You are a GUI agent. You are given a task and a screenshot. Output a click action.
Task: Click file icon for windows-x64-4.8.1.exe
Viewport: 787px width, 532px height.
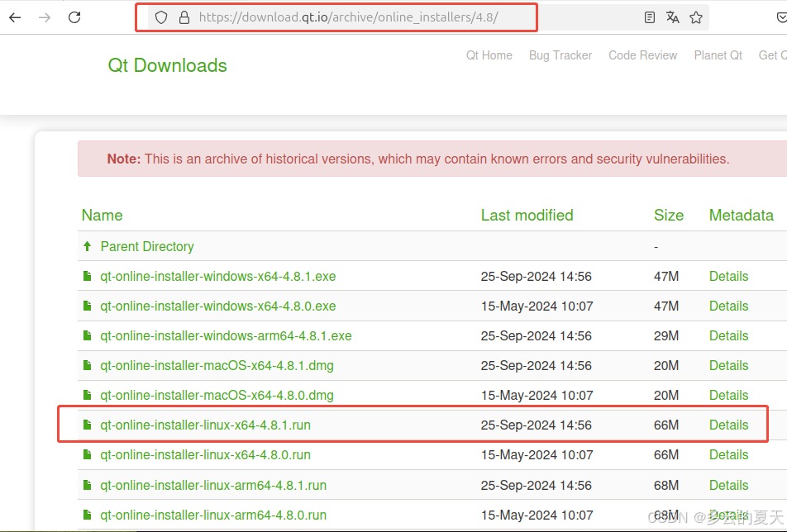point(88,276)
